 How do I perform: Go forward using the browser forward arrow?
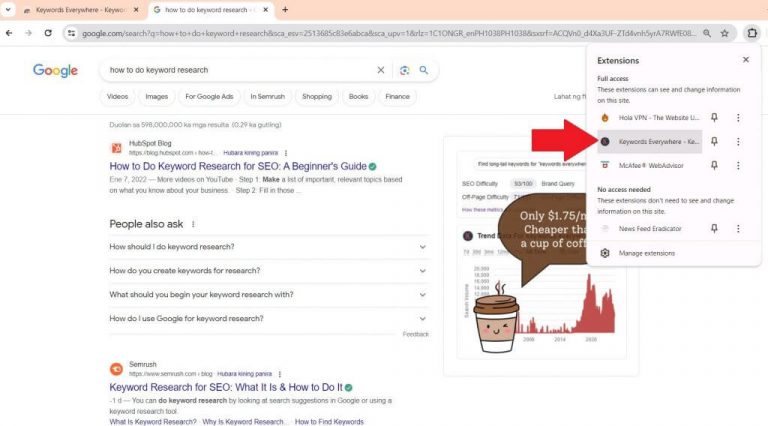(28, 33)
